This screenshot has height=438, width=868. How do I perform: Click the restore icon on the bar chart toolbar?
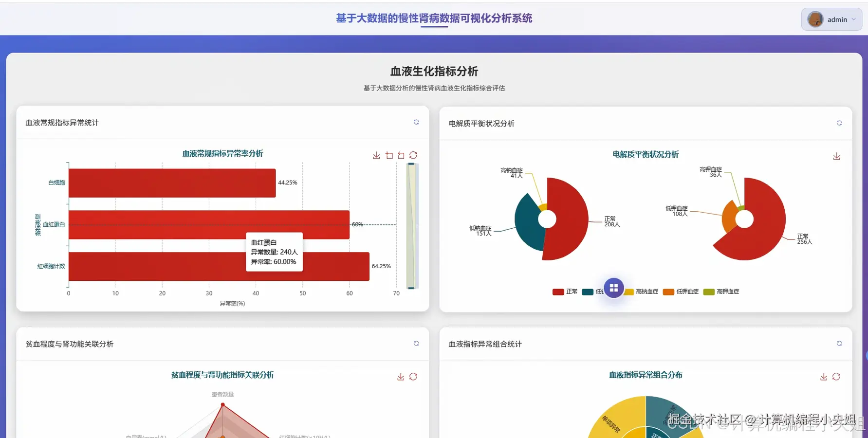pos(401,155)
